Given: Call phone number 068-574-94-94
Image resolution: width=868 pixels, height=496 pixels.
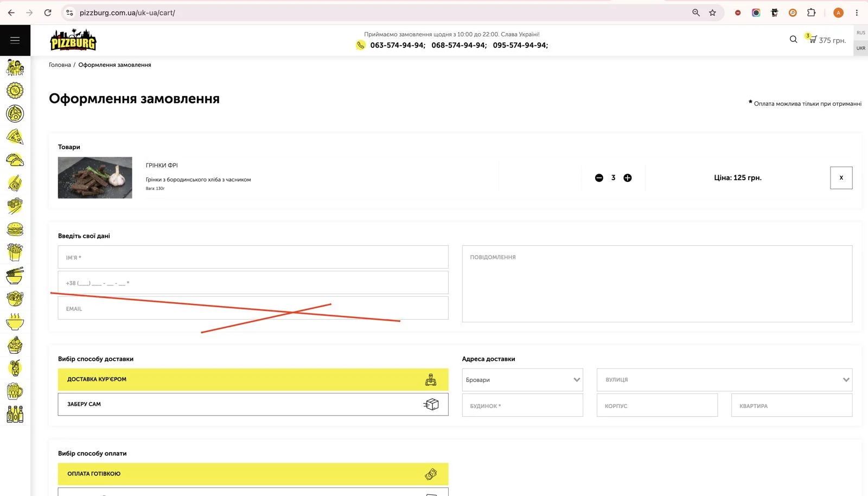Looking at the screenshot, I should pos(459,45).
